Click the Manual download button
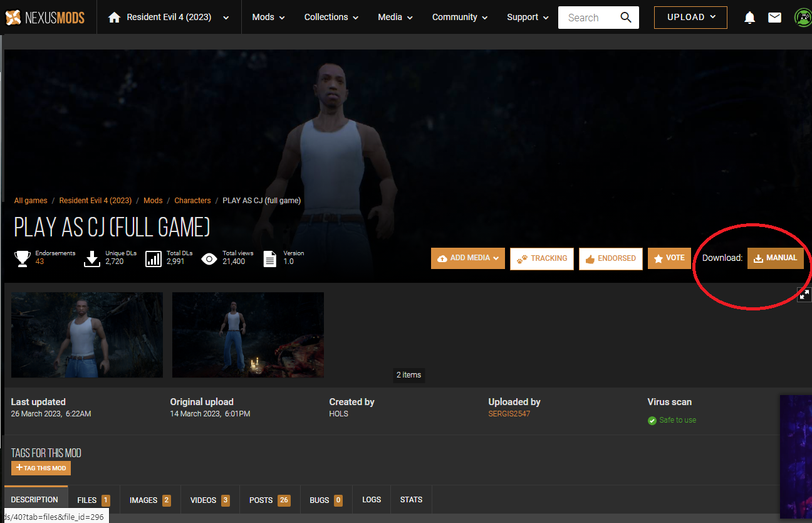This screenshot has height=523, width=812. 776,258
